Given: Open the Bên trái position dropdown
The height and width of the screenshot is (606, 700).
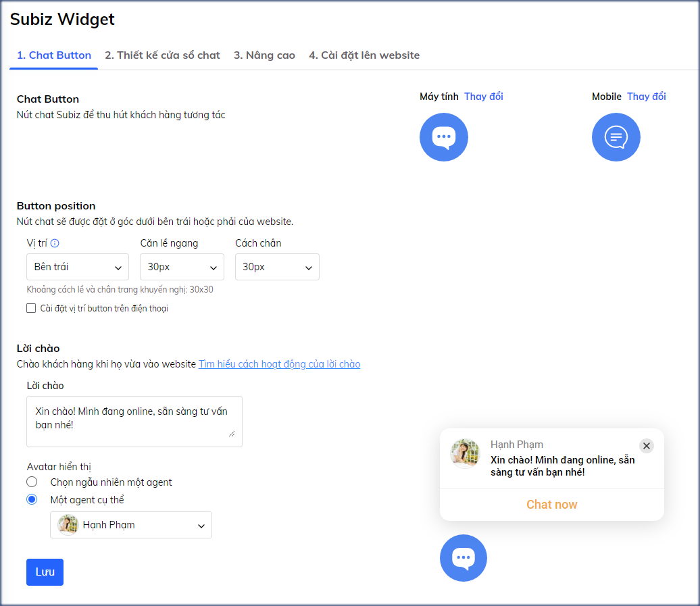Looking at the screenshot, I should point(77,267).
